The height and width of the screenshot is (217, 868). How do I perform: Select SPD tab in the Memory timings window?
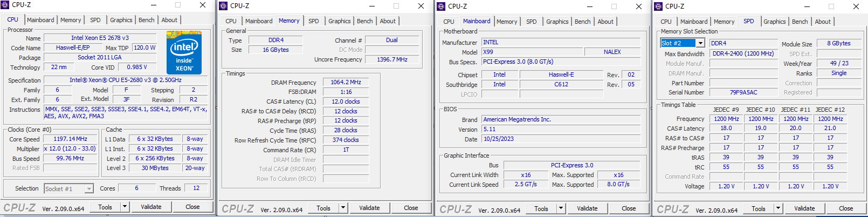314,21
